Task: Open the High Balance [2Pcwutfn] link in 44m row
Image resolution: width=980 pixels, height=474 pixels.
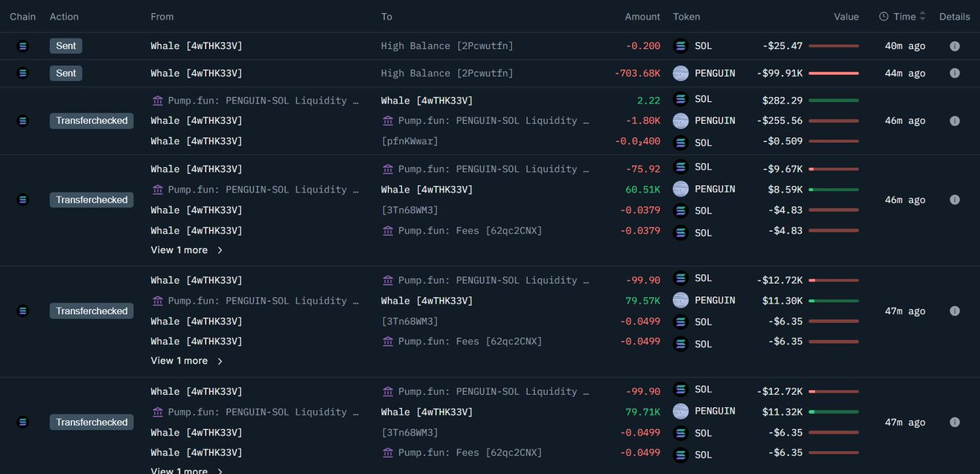Action: pos(447,73)
